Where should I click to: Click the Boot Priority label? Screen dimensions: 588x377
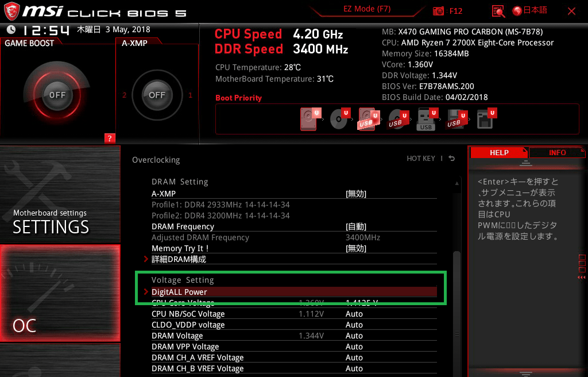point(238,98)
